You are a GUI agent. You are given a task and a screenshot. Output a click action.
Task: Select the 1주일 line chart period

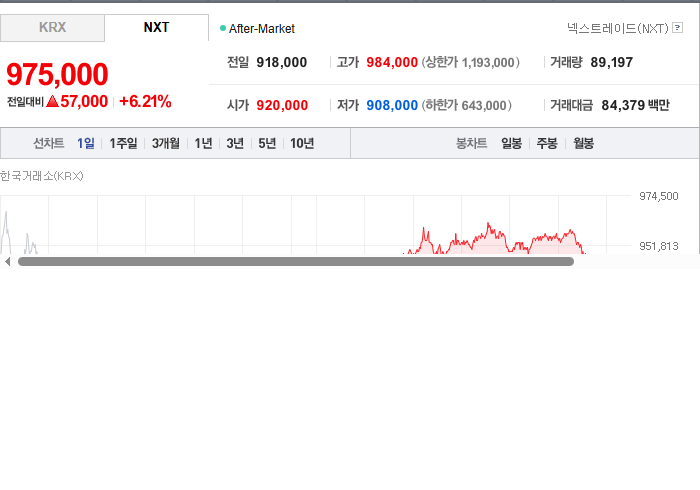pos(123,143)
